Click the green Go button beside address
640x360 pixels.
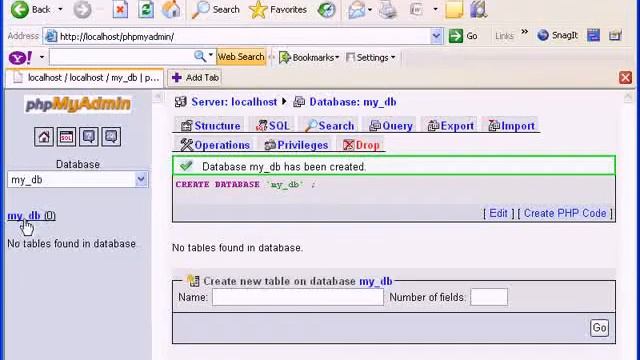pyautogui.click(x=463, y=36)
